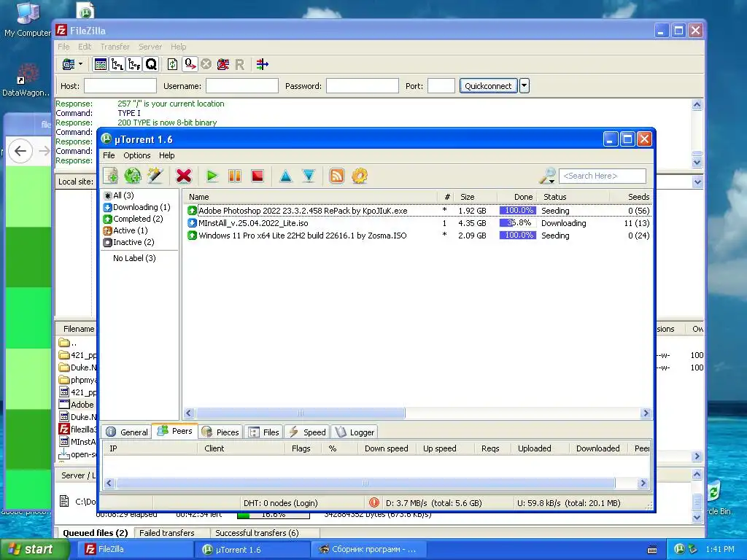This screenshot has height=560, width=747.
Task: Click the search magnifier dropdown icon
Action: pyautogui.click(x=547, y=176)
